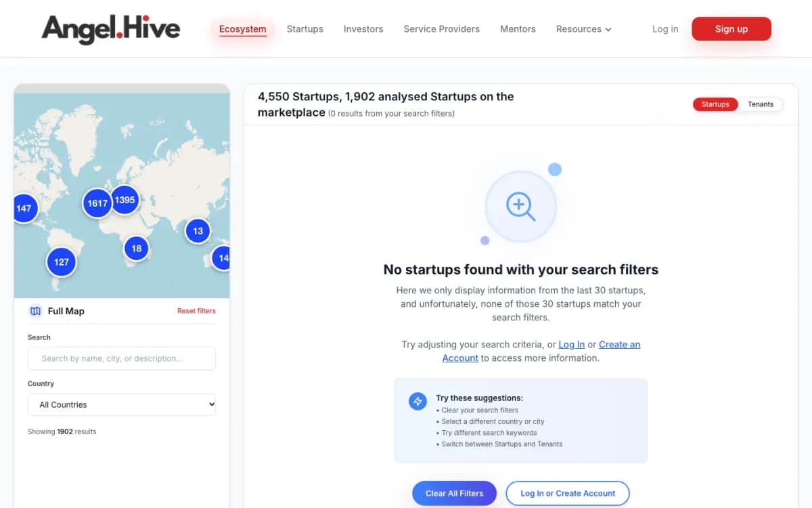This screenshot has width=812, height=508.
Task: Click the Country label
Action: pos(41,383)
